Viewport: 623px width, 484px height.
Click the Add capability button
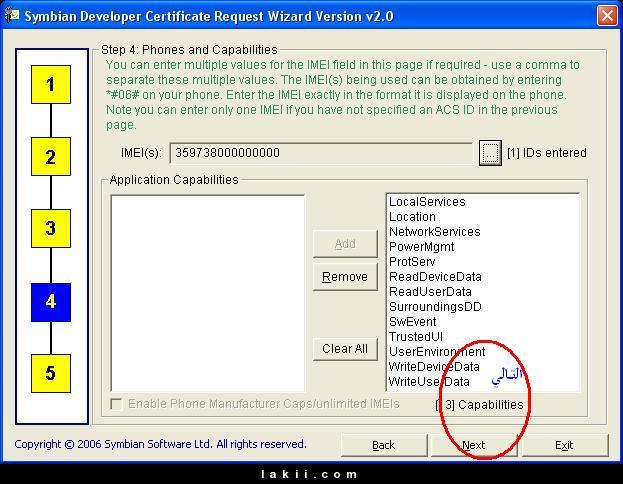345,244
